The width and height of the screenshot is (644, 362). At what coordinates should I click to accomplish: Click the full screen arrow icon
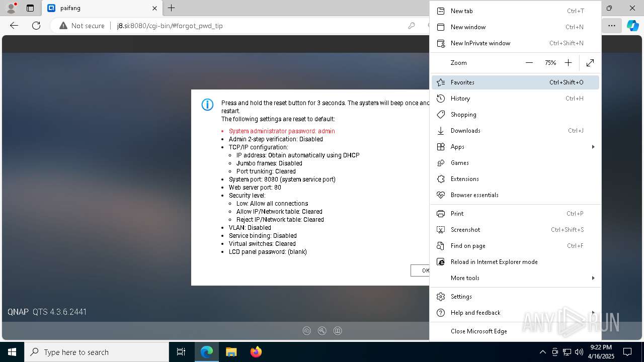tap(590, 63)
